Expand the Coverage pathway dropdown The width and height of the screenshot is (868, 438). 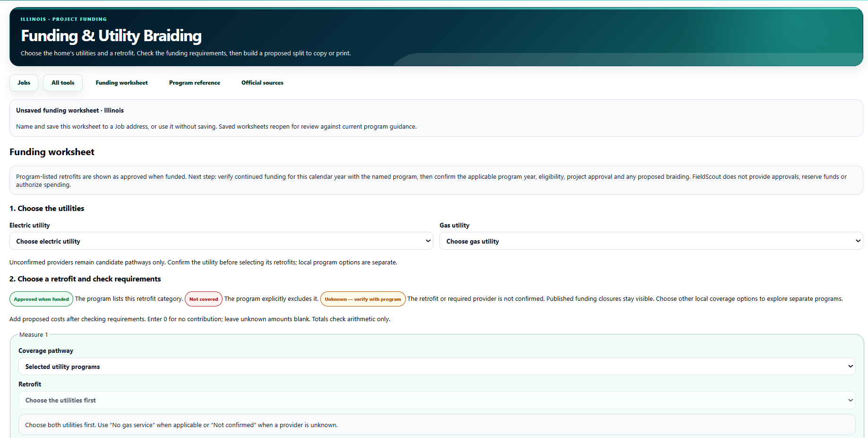click(437, 367)
